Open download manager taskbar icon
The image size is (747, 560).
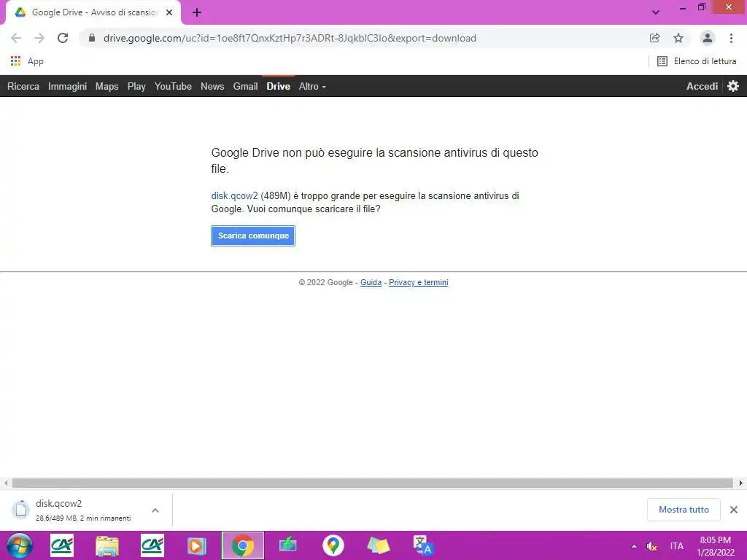point(287,545)
